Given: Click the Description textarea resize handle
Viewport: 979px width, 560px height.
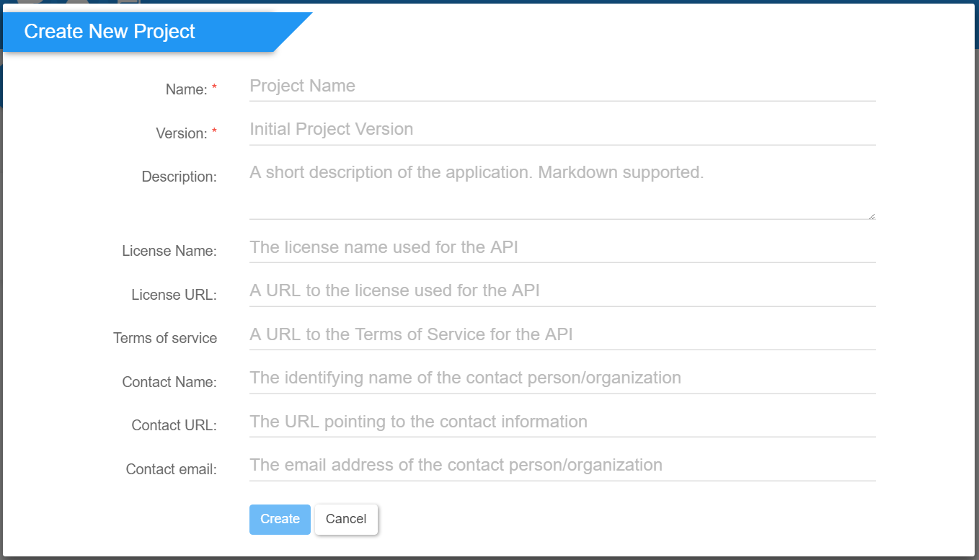Looking at the screenshot, I should coord(872,215).
